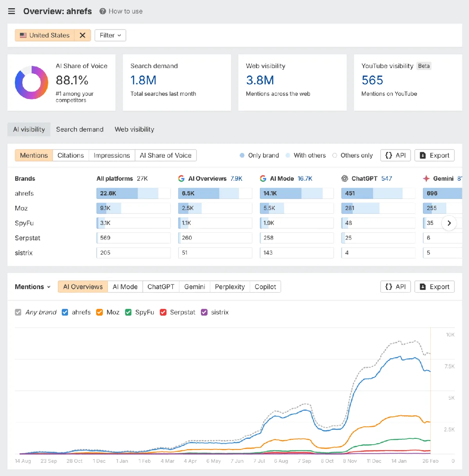Click the ChatGPT logo icon in table header
This screenshot has width=469, height=476.
(x=345, y=178)
